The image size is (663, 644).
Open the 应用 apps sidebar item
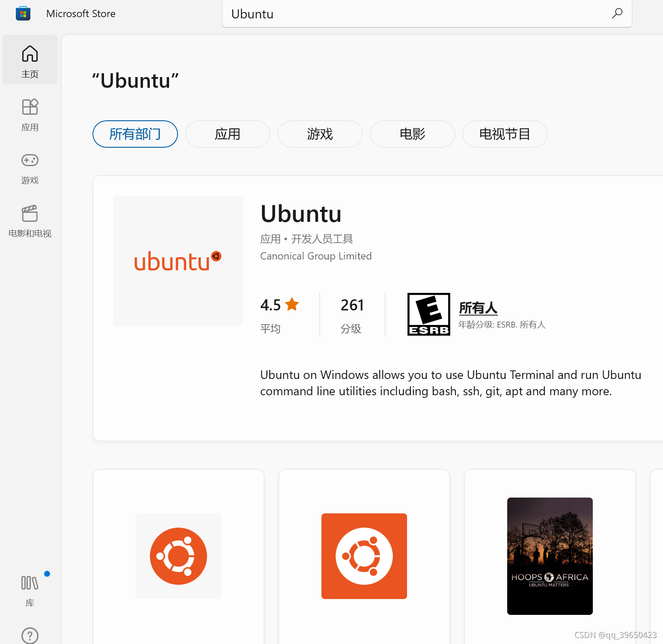click(30, 115)
